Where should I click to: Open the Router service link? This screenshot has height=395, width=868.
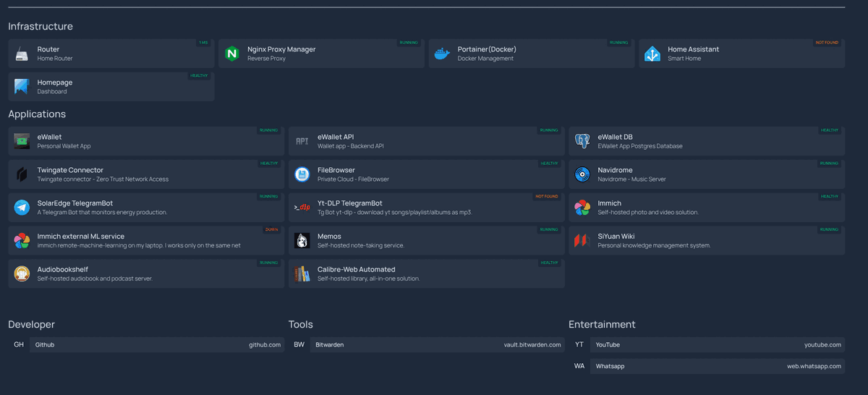(x=111, y=54)
